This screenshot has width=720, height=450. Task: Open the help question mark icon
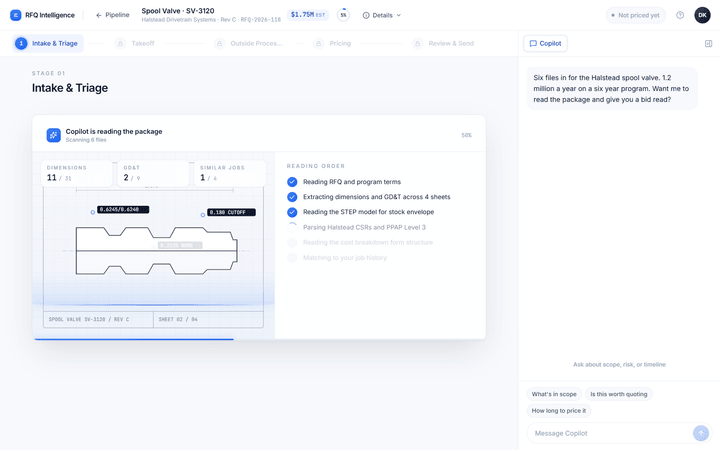point(680,15)
